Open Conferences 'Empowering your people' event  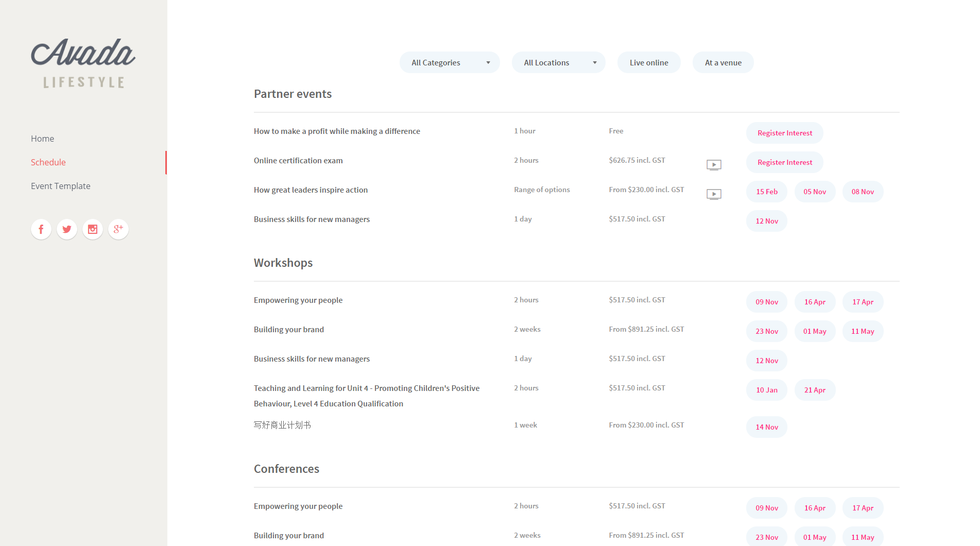[298, 506]
